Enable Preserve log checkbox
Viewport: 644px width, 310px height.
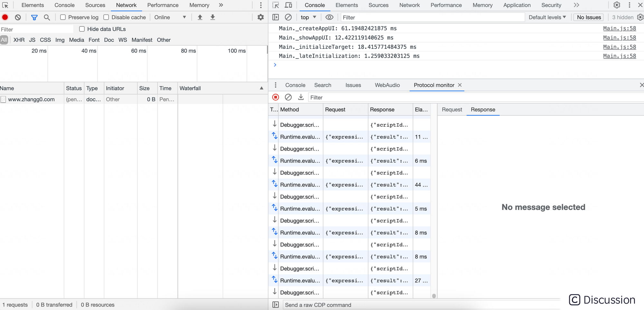click(63, 17)
